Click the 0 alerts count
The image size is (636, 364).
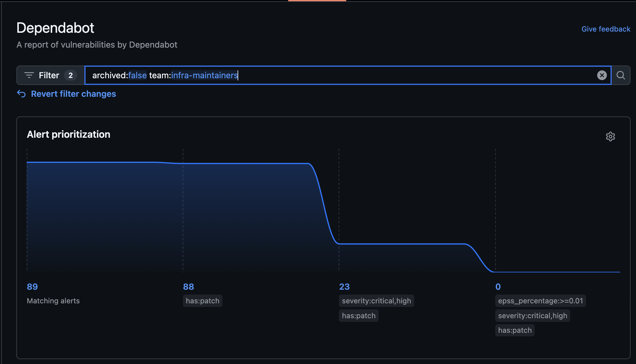click(x=498, y=287)
